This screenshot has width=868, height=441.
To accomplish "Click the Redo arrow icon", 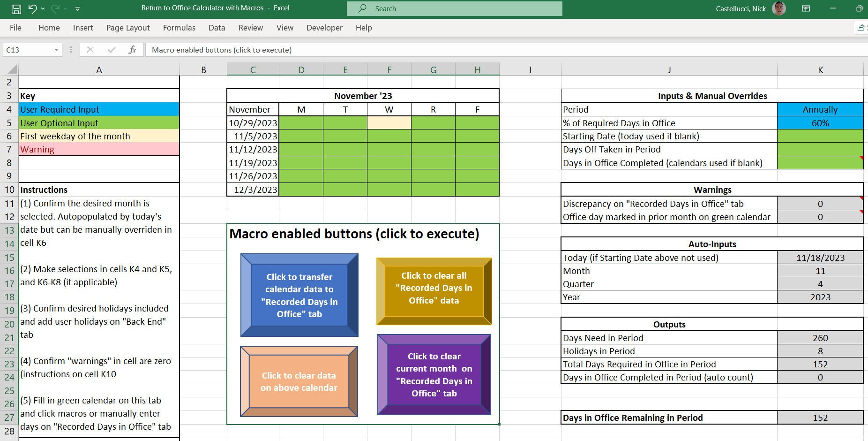I will point(55,8).
